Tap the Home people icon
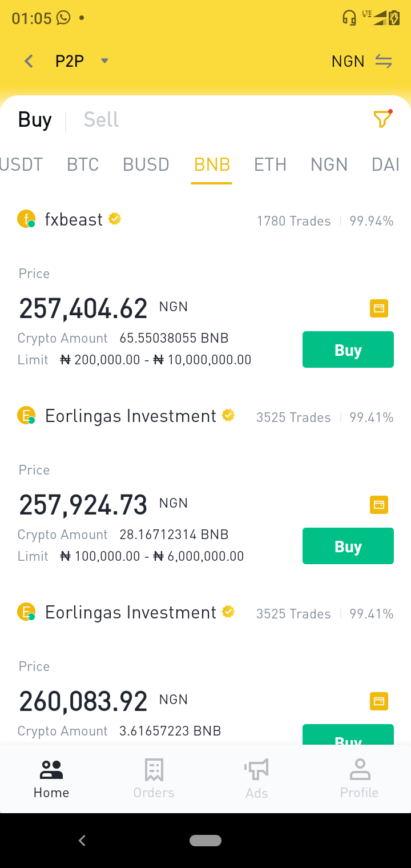411x868 pixels. (51, 770)
